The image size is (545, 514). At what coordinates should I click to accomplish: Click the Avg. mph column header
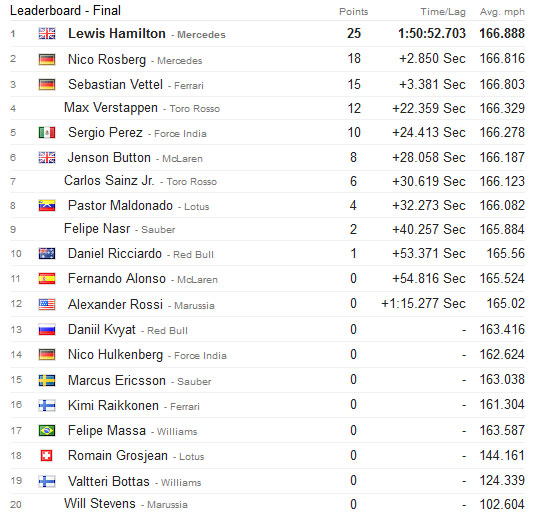(502, 11)
